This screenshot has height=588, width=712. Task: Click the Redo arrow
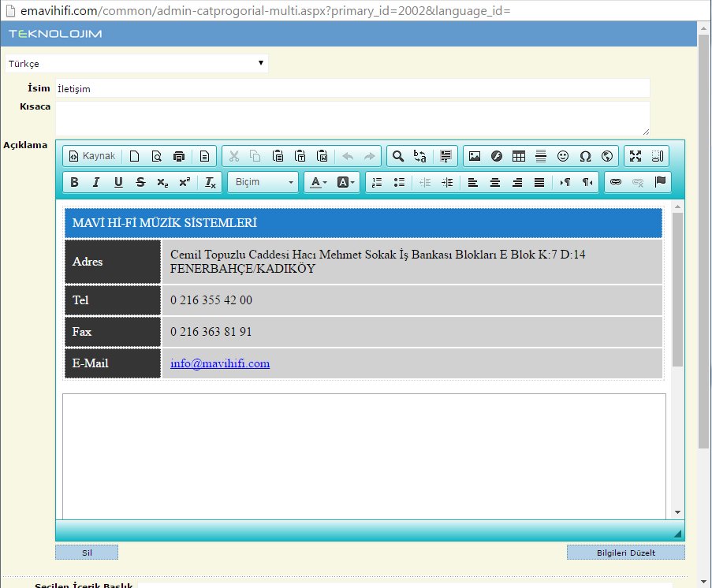(370, 156)
